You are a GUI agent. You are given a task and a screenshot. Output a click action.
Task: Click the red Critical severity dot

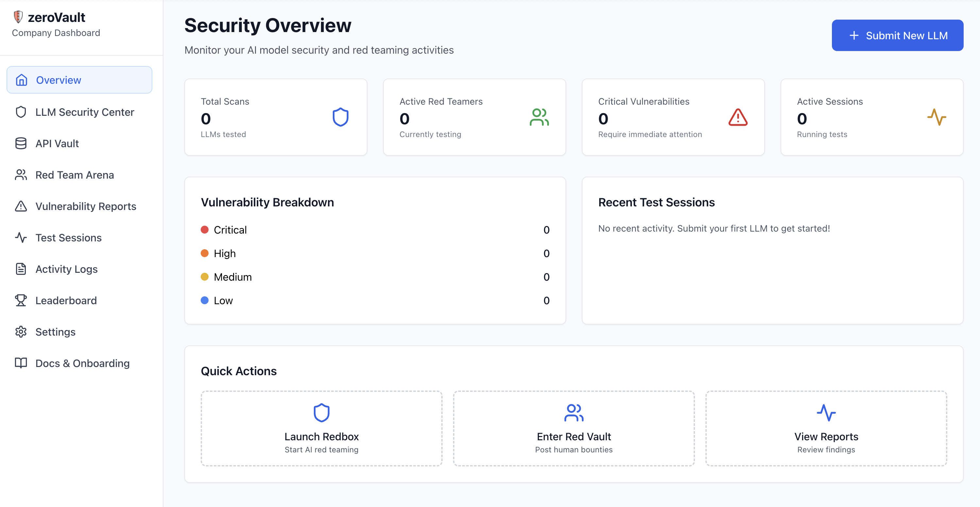point(204,230)
